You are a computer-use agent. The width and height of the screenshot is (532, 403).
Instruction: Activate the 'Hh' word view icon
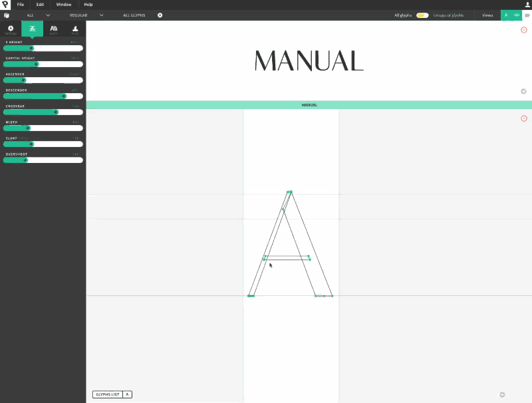517,15
